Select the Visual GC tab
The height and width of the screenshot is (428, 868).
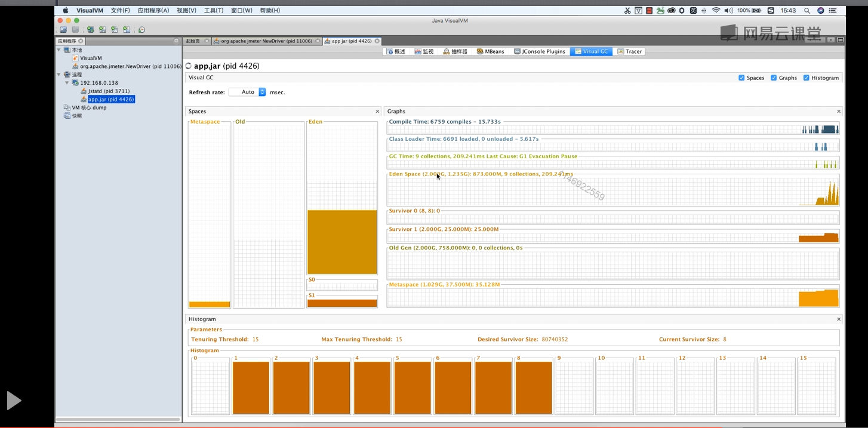click(x=592, y=51)
